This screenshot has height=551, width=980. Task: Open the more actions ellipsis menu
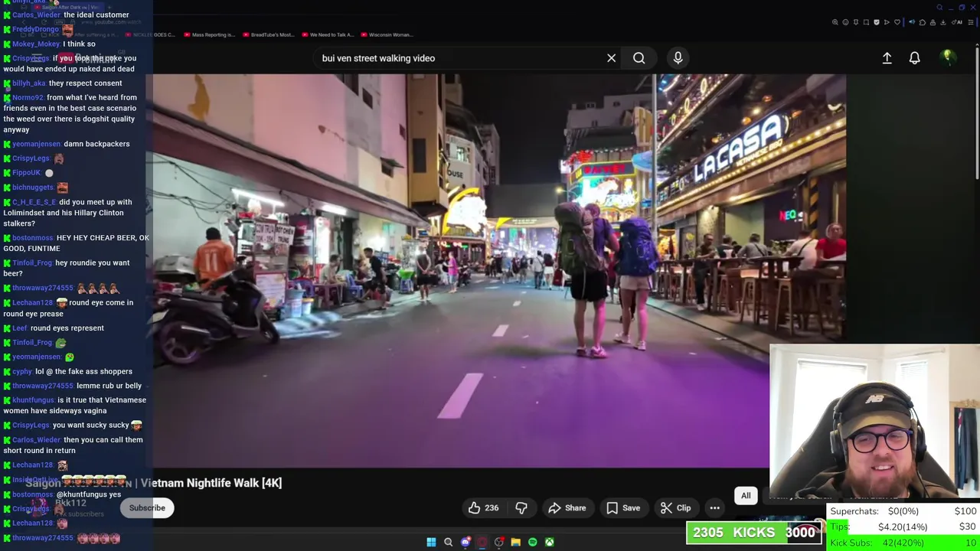(x=714, y=508)
